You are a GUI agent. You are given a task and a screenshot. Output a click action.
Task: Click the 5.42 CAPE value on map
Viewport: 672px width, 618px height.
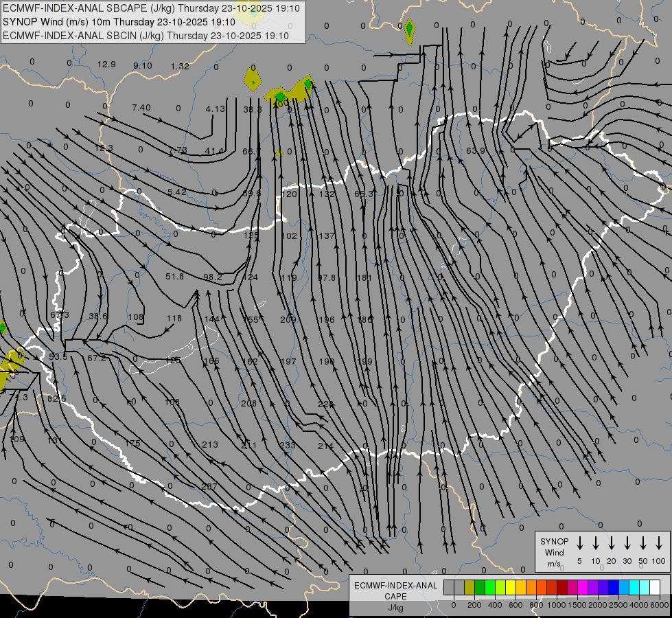pos(177,192)
